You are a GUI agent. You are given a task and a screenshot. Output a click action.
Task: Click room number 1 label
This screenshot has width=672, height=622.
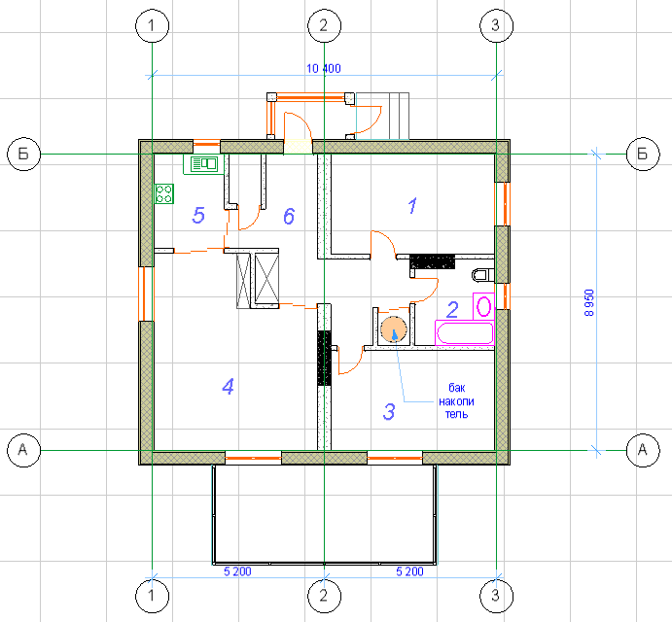(411, 205)
